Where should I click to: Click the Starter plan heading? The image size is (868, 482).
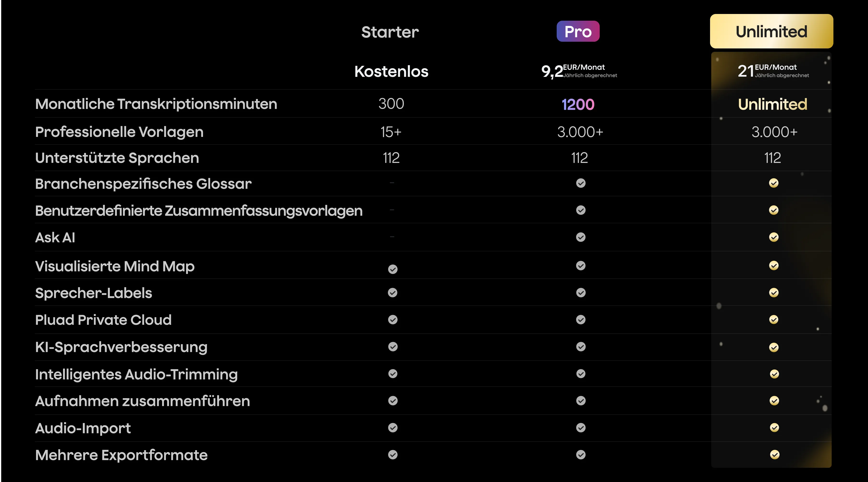pos(390,32)
